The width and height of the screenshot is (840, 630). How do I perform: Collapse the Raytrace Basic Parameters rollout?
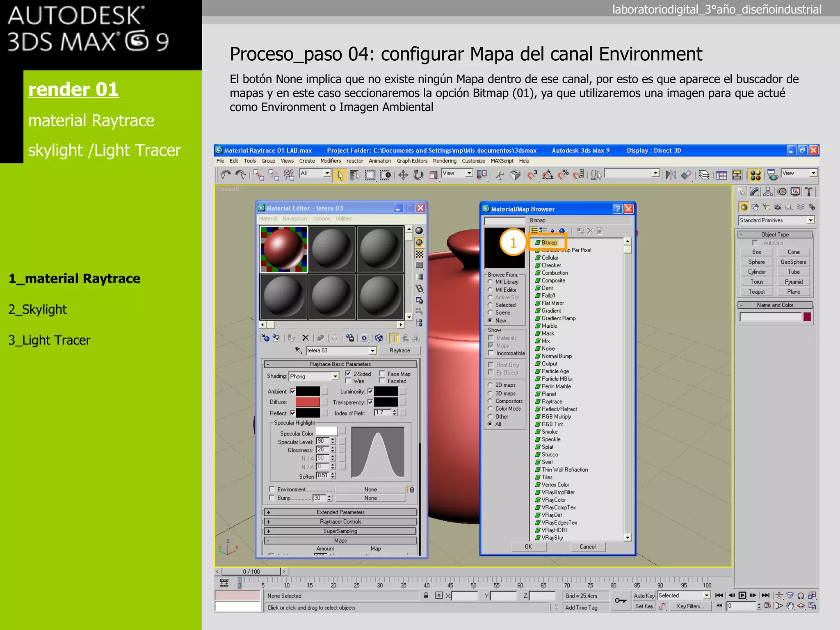click(340, 364)
